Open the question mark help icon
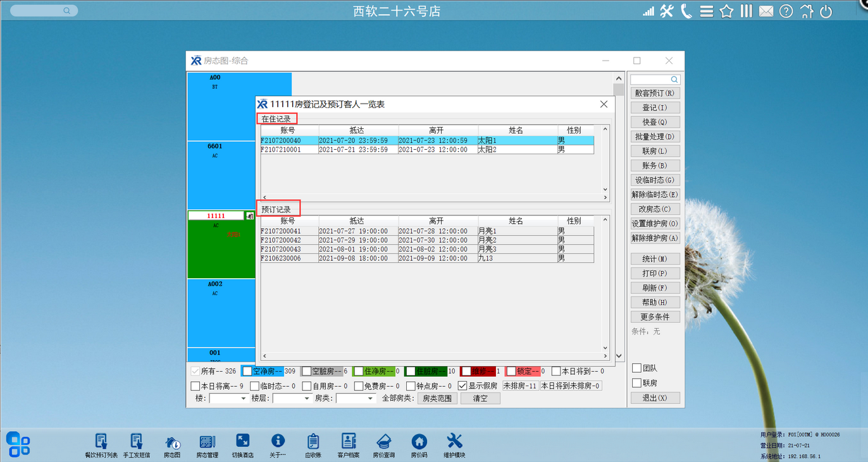 click(x=786, y=11)
